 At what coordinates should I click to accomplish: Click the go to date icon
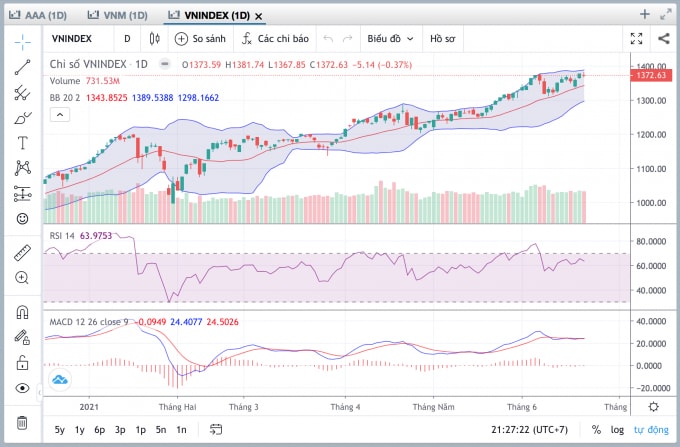click(x=216, y=430)
